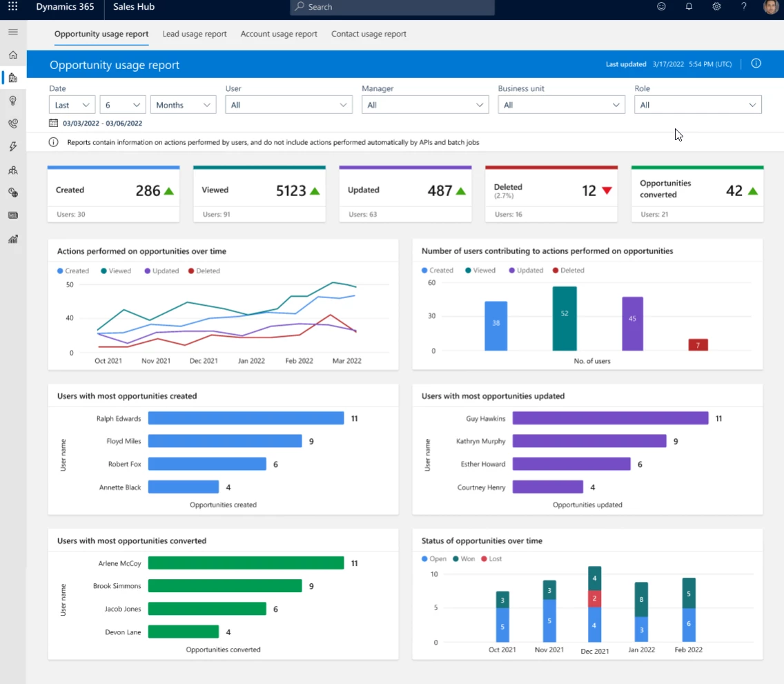The height and width of the screenshot is (684, 784).
Task: Click the info icon next to Last updated
Action: point(756,63)
